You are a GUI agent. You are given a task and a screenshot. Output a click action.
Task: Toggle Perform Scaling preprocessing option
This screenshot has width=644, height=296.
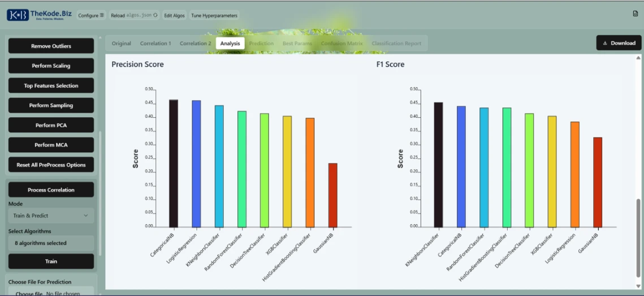pos(51,66)
